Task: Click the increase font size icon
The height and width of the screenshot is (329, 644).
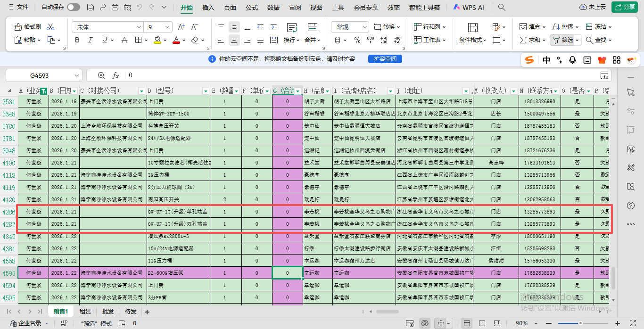Action: (x=182, y=27)
